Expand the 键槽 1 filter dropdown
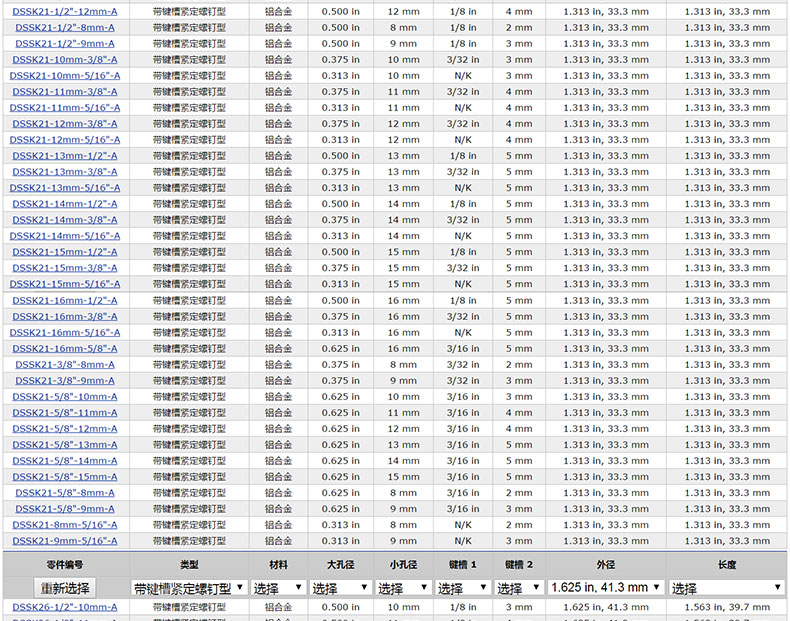Viewport: 790px width, 621px height. 462,588
